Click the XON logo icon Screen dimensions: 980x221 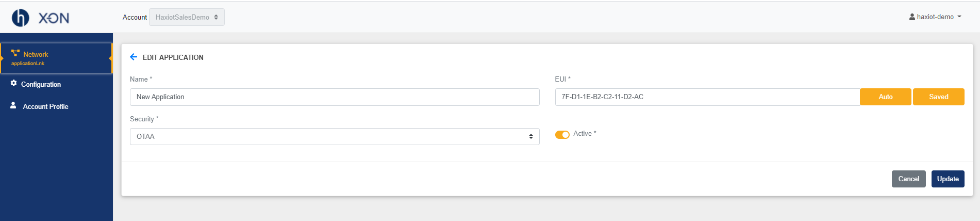pyautogui.click(x=21, y=18)
